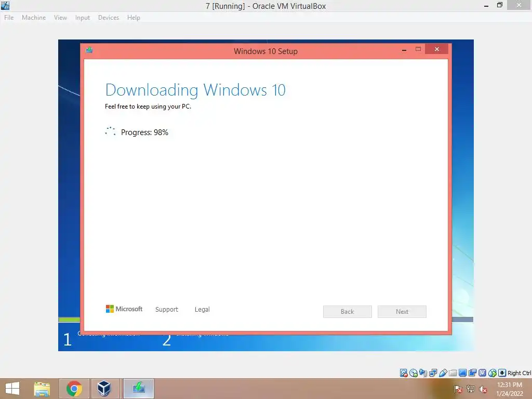Open Action Center flag tray icon
Viewport: 532px width, 399px height.
[458, 389]
